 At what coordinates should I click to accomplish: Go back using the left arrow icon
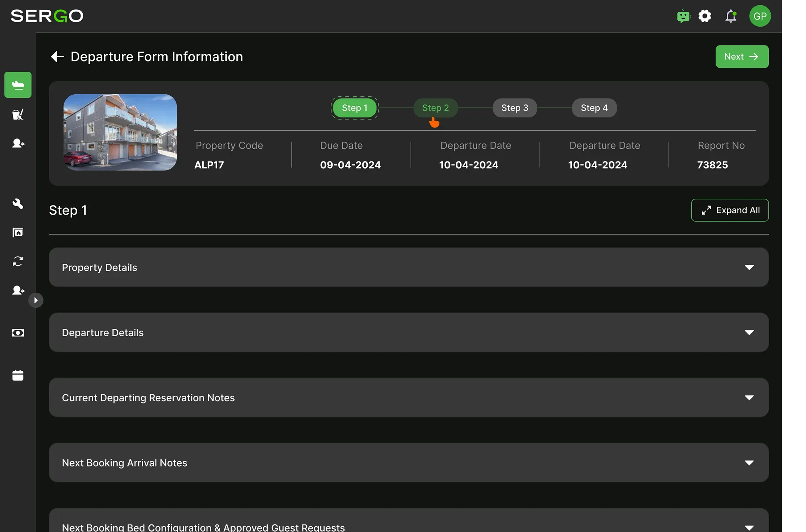(x=58, y=57)
